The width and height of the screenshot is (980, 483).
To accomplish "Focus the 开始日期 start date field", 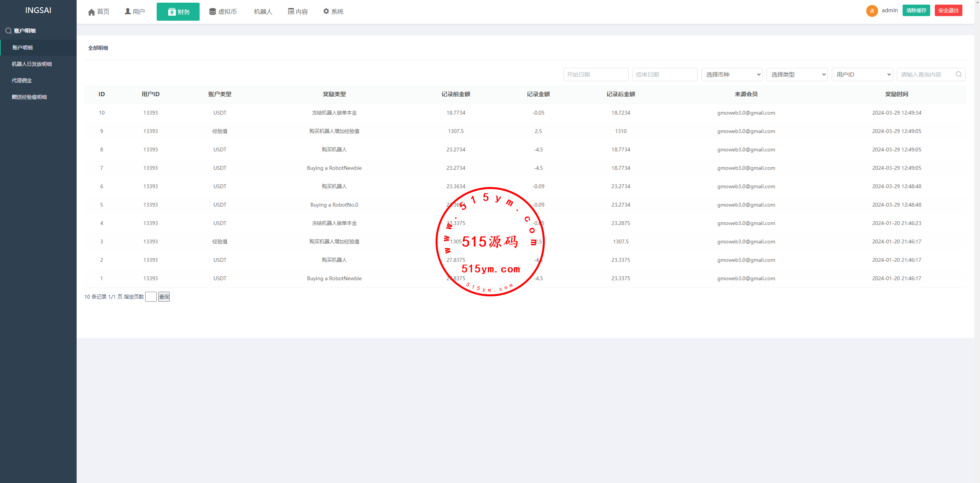I will pos(595,74).
